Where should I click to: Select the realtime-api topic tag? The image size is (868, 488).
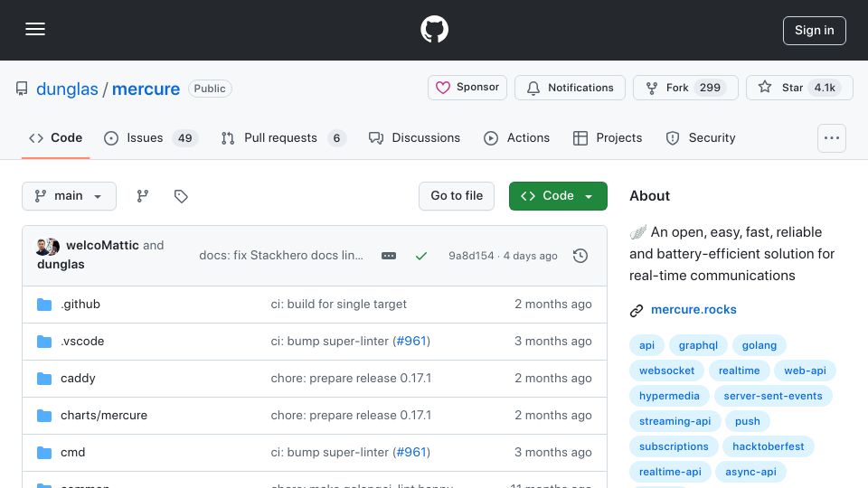tap(670, 472)
